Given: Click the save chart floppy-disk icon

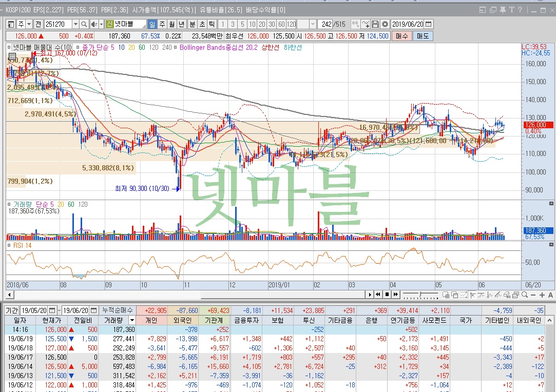Looking at the screenshot, I should tap(375, 24).
